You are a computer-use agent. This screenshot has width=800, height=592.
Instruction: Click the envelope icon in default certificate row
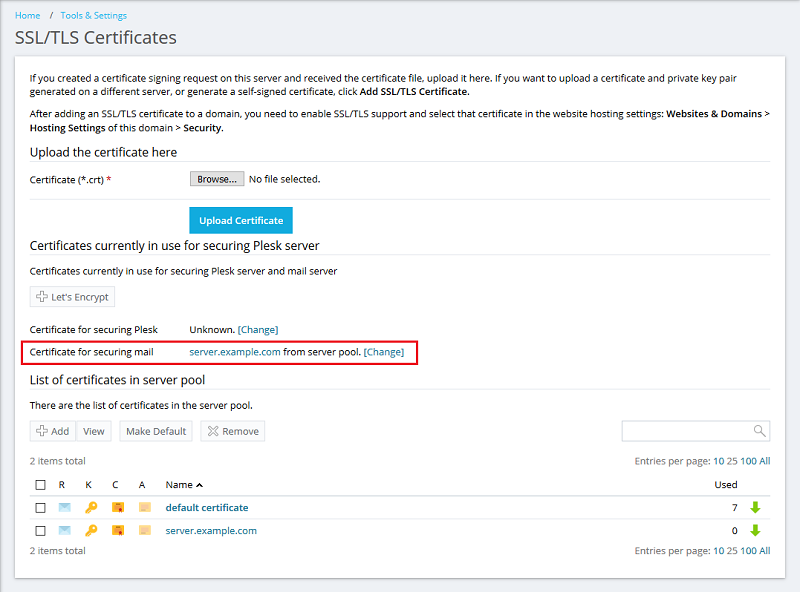point(65,508)
